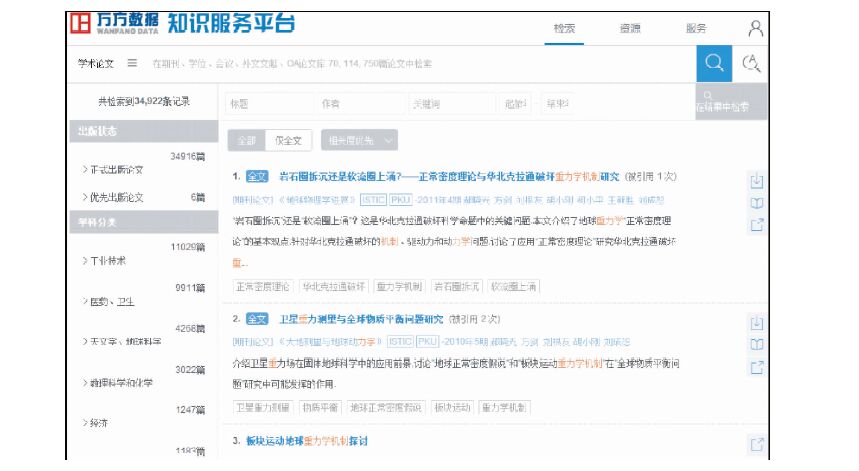859x471 pixels.
Task: Click the blue magnifier search button
Action: click(714, 63)
